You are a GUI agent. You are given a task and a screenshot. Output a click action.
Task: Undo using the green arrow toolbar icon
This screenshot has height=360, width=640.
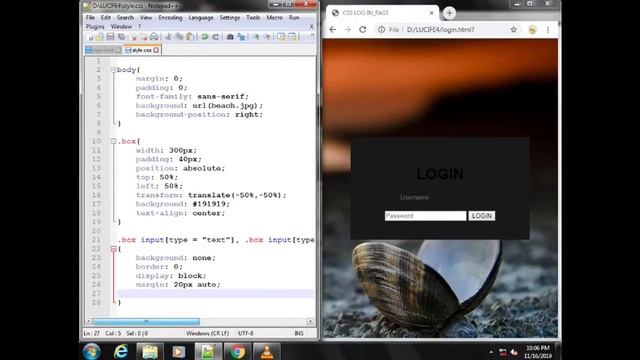[x=205, y=37]
